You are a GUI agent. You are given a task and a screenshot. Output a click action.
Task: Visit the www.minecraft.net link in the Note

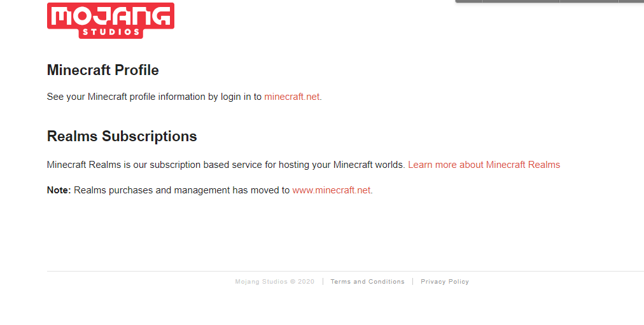(x=332, y=190)
